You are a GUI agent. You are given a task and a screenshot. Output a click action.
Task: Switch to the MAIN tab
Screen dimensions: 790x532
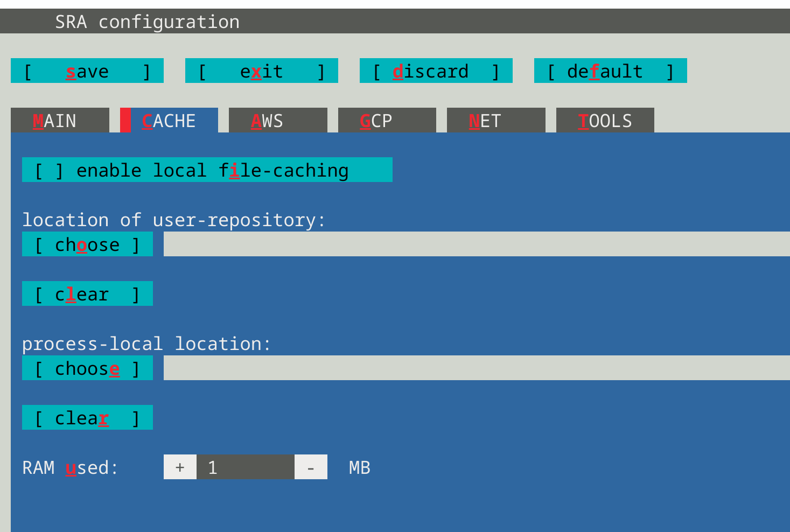click(59, 121)
